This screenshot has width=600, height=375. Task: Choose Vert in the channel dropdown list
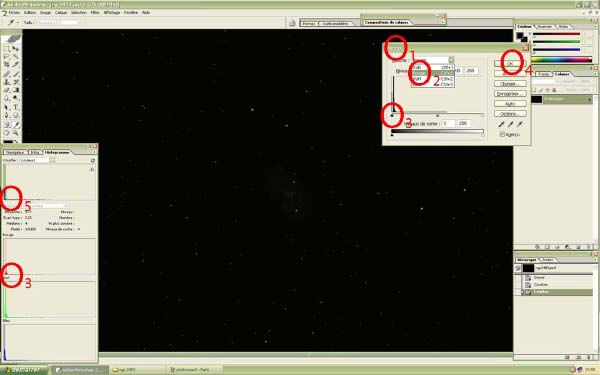[432, 79]
